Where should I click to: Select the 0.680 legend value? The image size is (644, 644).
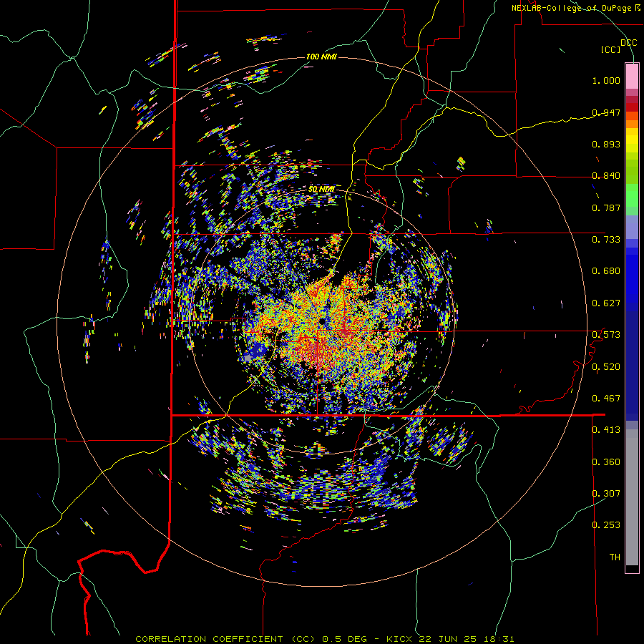point(606,271)
